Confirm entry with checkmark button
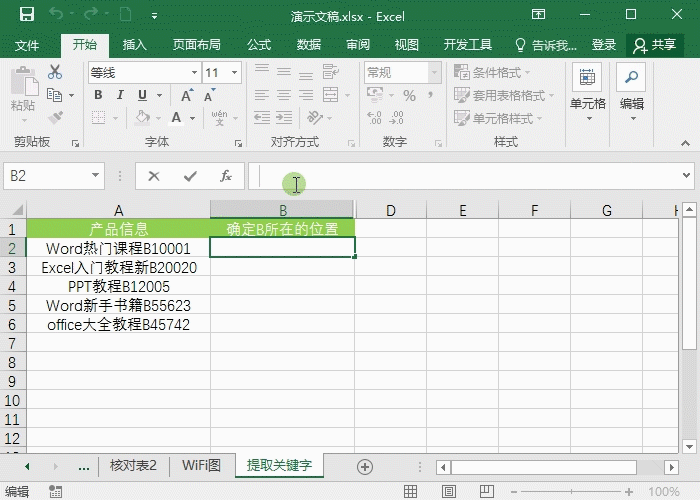 coord(190,176)
